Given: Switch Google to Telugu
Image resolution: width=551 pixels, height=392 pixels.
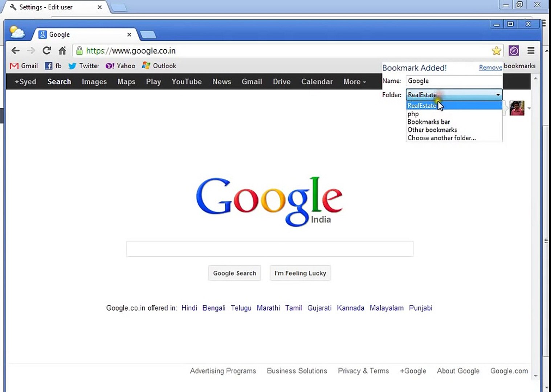Looking at the screenshot, I should tap(241, 308).
